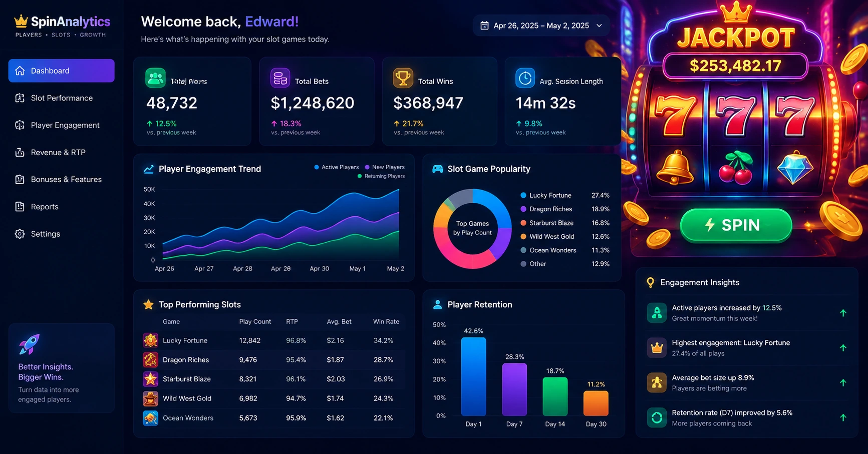Select Starburst Blaze in popularity legend
The width and height of the screenshot is (868, 454).
tap(565, 223)
